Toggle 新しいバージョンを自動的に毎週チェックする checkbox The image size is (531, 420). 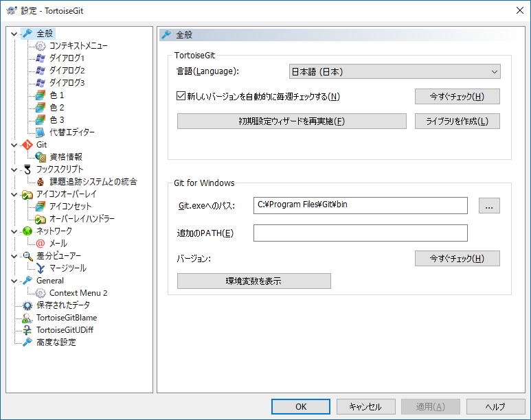coord(181,97)
